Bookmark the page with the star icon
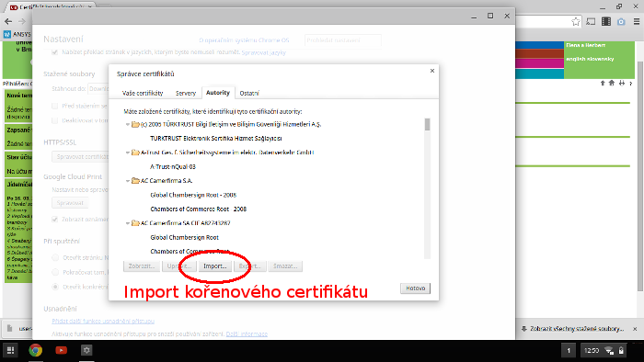Screen dimensions: 644x362 coord(576,22)
